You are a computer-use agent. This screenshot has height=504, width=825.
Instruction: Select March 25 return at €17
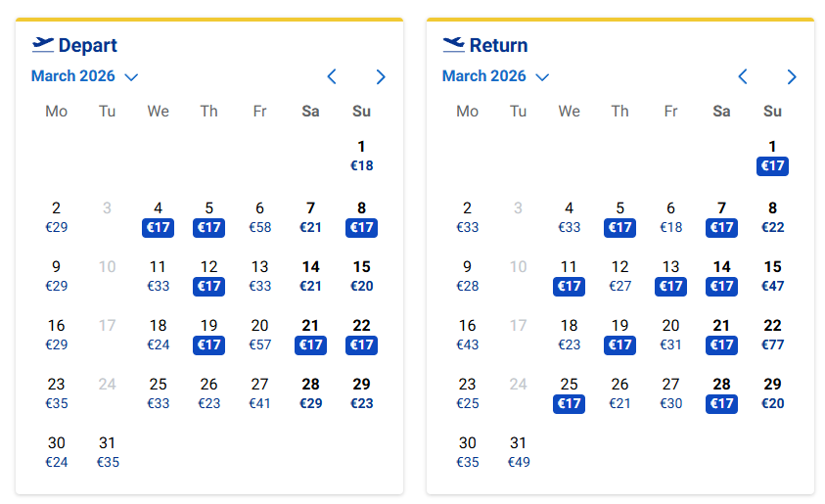click(x=570, y=393)
